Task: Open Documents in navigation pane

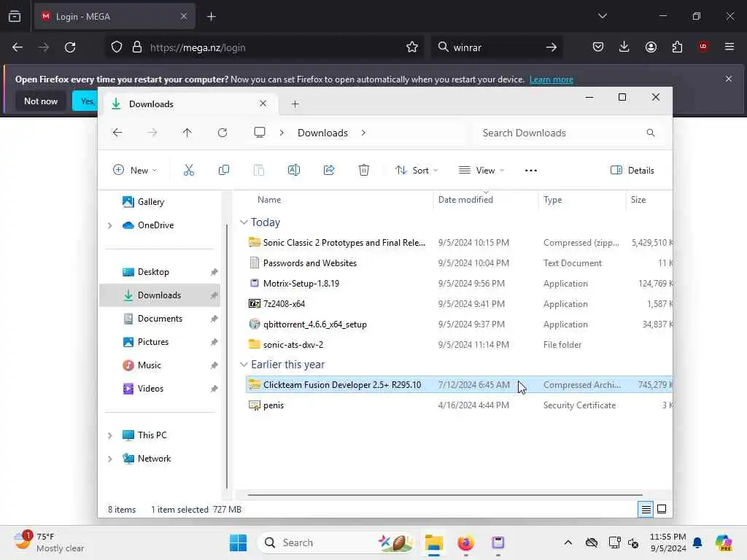Action: click(x=160, y=319)
